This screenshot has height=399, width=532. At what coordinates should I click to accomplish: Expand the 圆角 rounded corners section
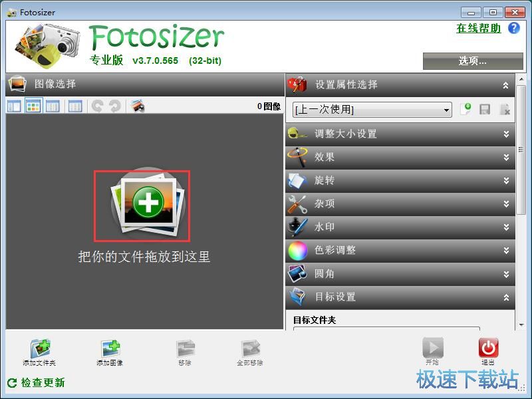click(x=506, y=274)
